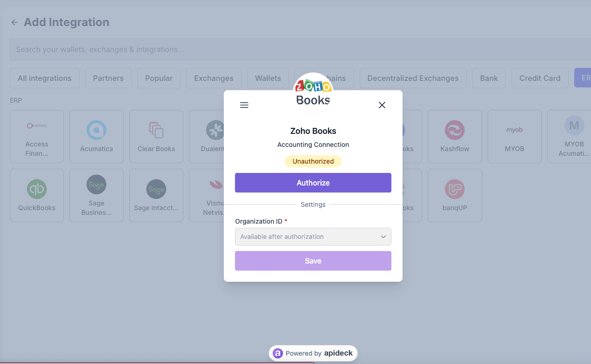
Task: Go back using the arrow beside Add Integration
Action: (x=14, y=22)
